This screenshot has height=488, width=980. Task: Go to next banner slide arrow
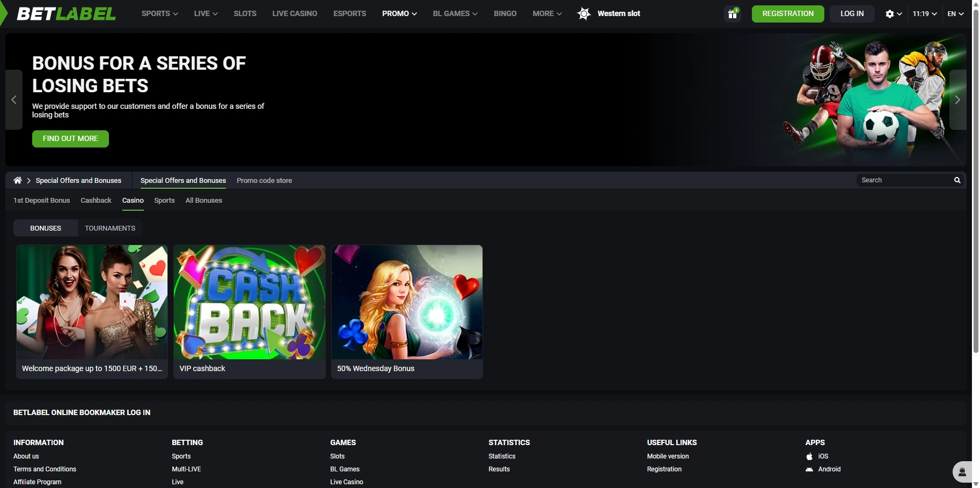957,100
